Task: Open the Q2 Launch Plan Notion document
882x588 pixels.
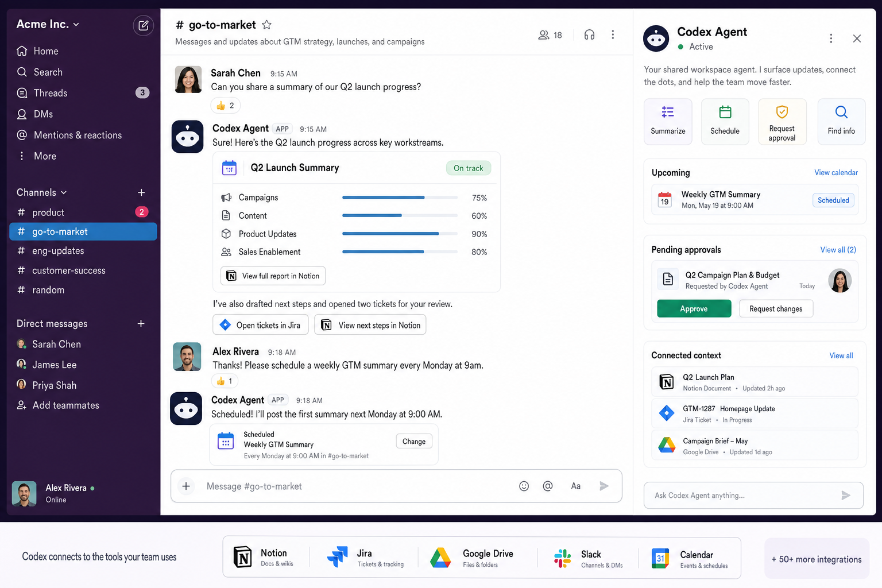Action: [755, 382]
